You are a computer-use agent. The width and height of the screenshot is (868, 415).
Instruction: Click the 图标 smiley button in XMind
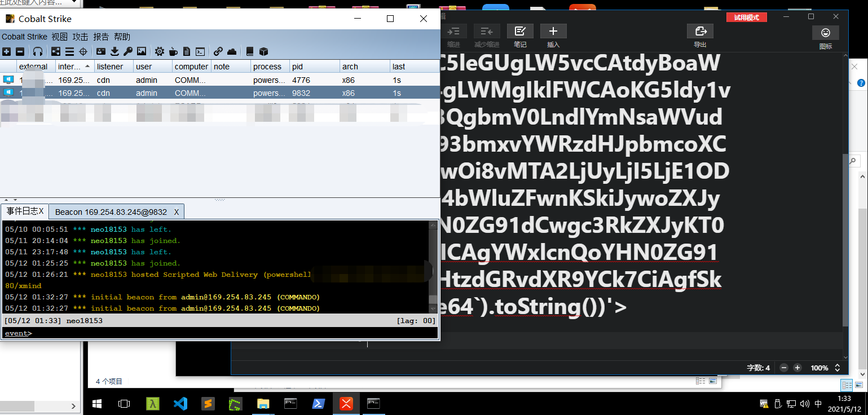pos(826,37)
